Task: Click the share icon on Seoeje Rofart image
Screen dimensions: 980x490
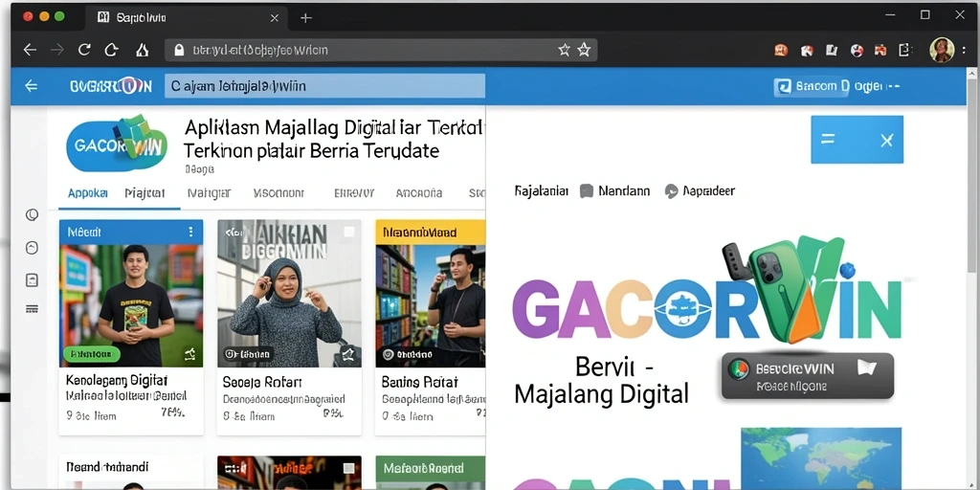Action: pos(347,355)
